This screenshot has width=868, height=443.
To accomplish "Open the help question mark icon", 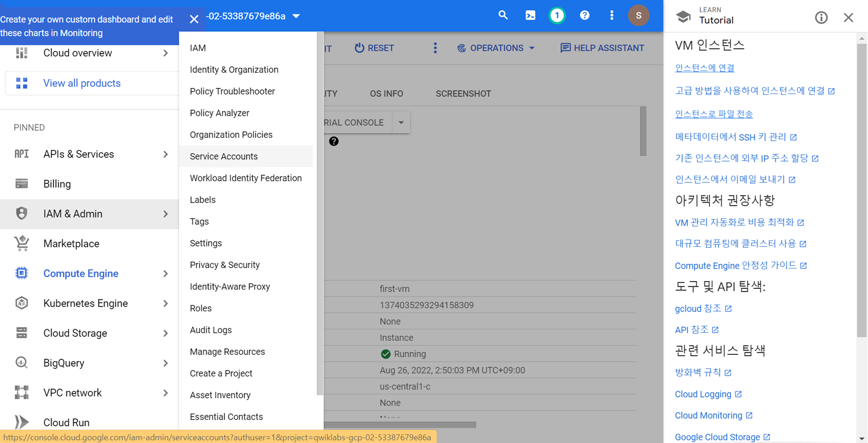I will [x=584, y=15].
